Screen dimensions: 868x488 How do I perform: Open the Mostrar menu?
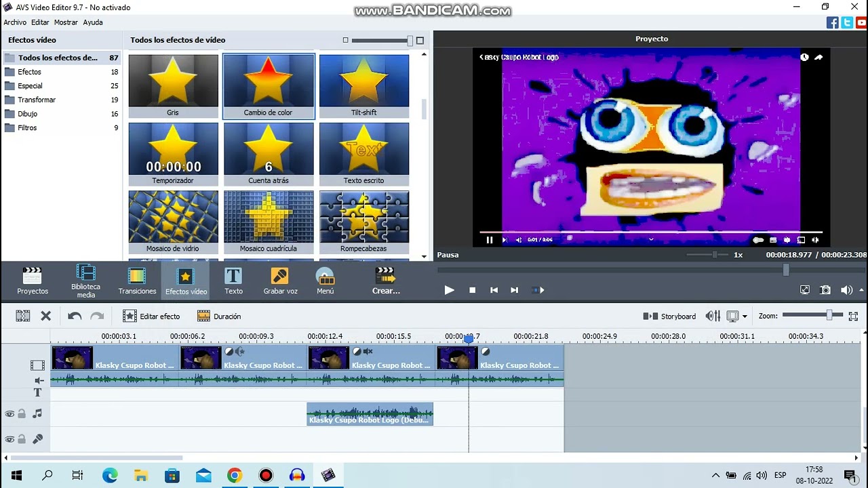coord(66,22)
